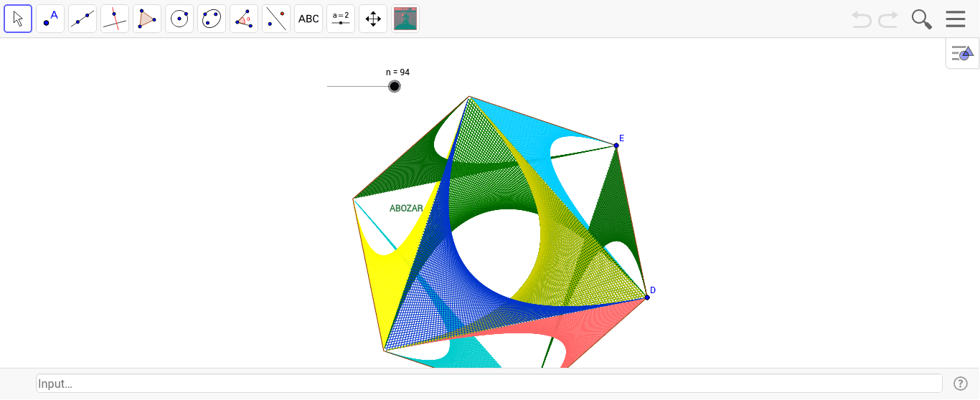This screenshot has height=400, width=980.
Task: Select point E on the figure
Action: pyautogui.click(x=616, y=146)
